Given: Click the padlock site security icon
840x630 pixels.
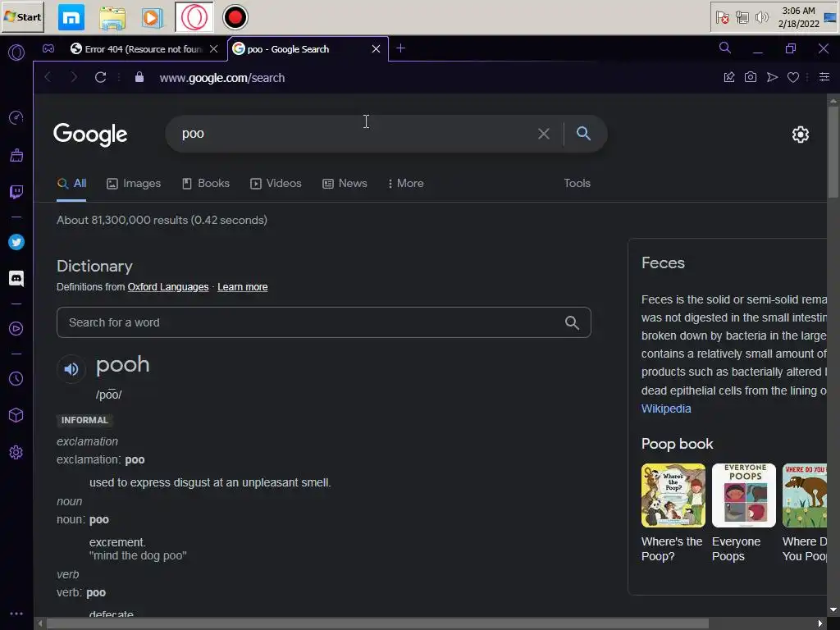Looking at the screenshot, I should coord(139,77).
